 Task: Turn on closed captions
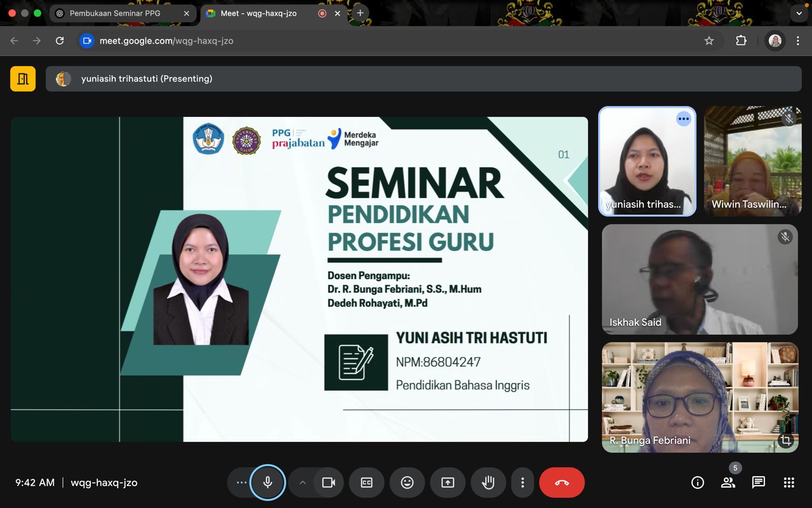[x=366, y=483]
